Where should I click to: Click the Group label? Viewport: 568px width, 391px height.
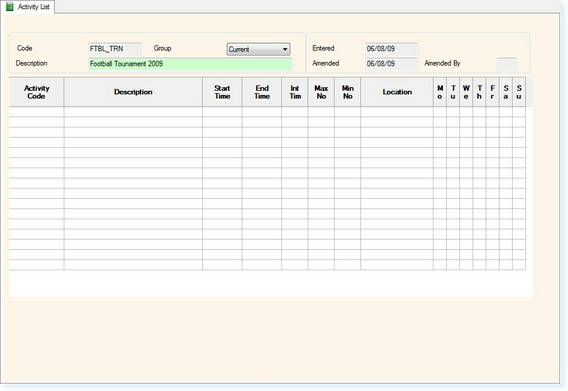162,48
